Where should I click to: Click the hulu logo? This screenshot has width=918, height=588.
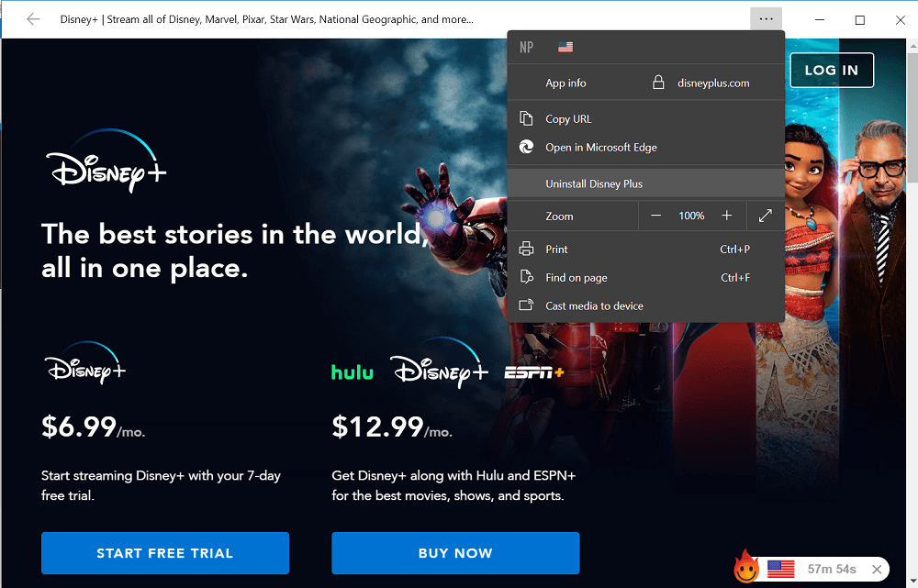(x=352, y=372)
